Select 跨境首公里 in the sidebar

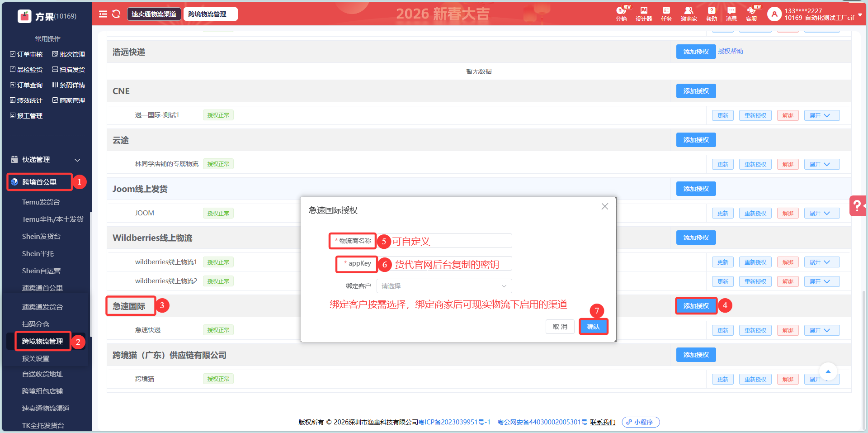pos(39,182)
